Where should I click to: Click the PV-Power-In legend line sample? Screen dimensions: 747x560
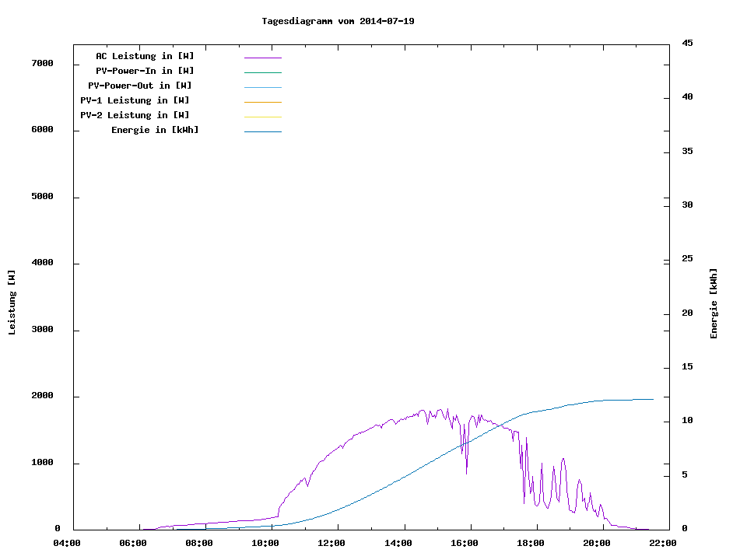click(x=262, y=72)
